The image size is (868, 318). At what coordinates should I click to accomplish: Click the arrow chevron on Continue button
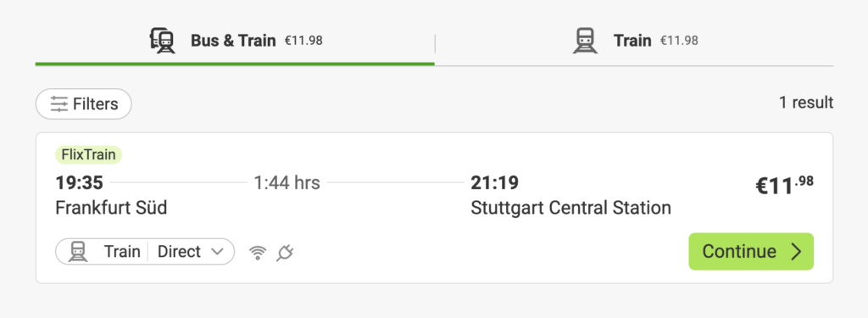(x=796, y=252)
